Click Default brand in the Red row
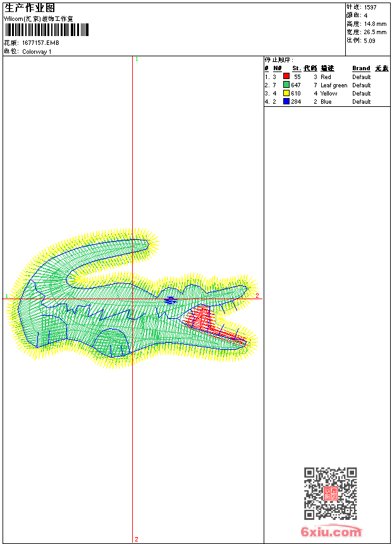The width and height of the screenshot is (392, 544). (x=362, y=77)
